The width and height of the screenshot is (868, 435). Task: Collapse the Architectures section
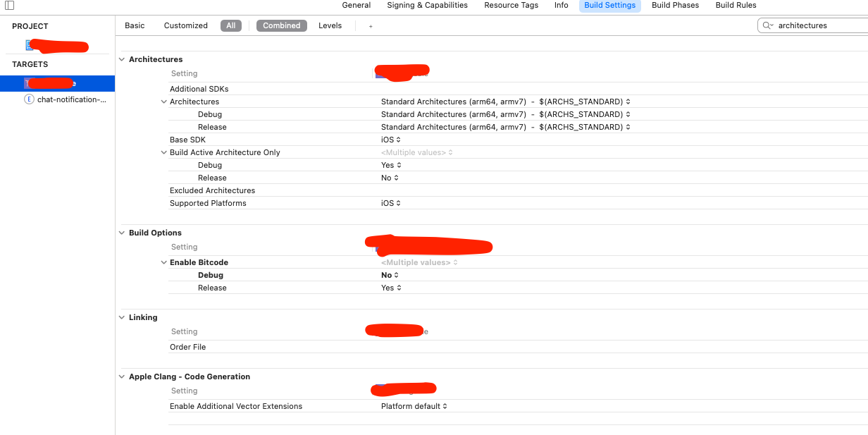[x=121, y=59]
